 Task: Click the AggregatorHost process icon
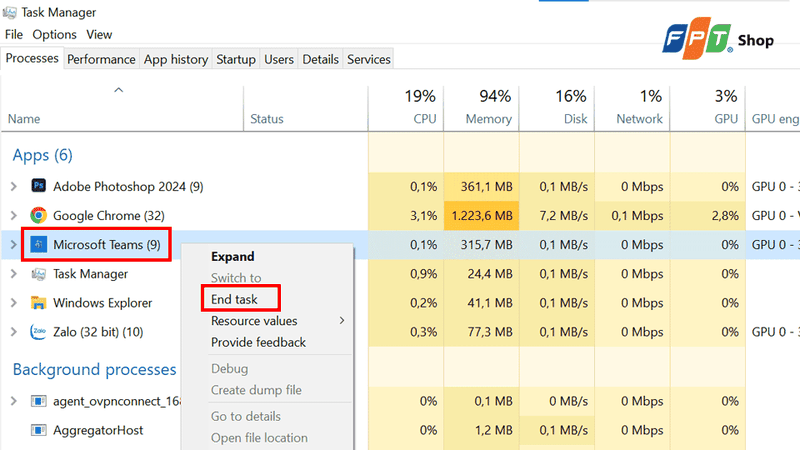point(38,430)
